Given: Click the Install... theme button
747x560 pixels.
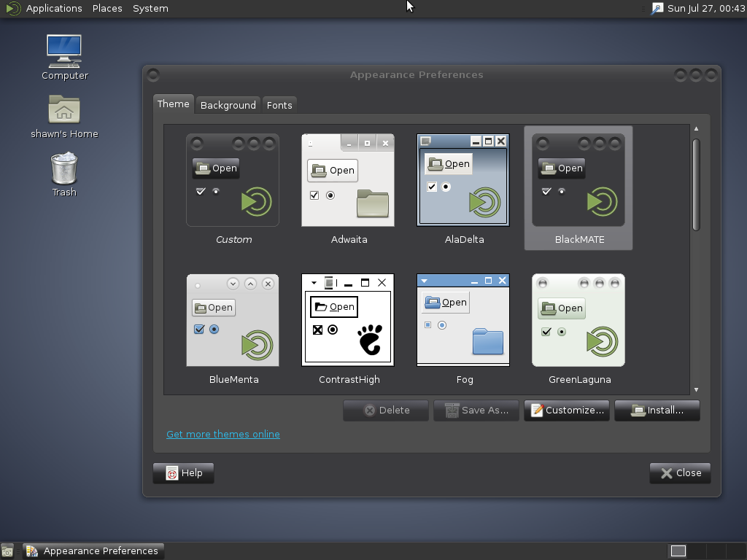Looking at the screenshot, I should 657,411.
